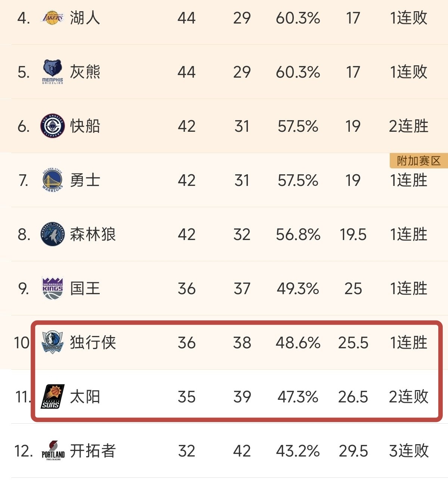Tap the 附加赛区 badge
Viewport: 448px width, 489px height.
(419, 161)
